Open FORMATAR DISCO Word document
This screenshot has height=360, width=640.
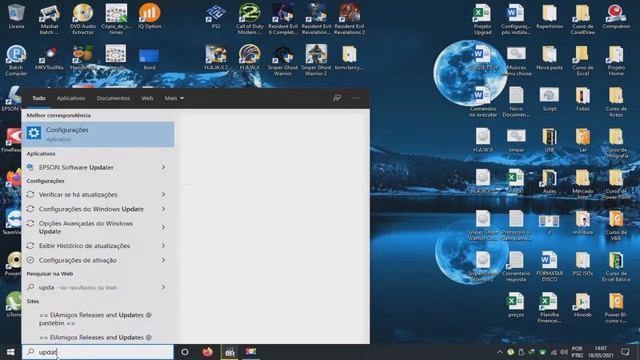549,267
